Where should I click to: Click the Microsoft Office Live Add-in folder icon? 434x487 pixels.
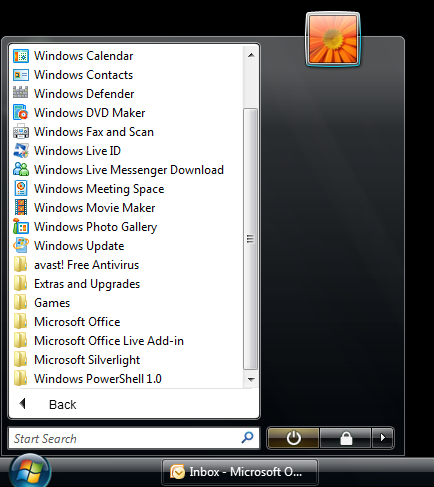tap(21, 340)
